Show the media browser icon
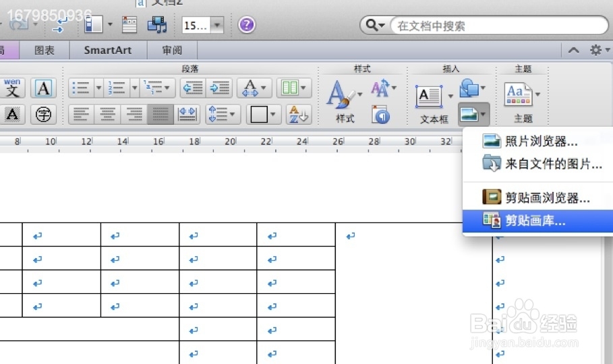 pos(156,25)
